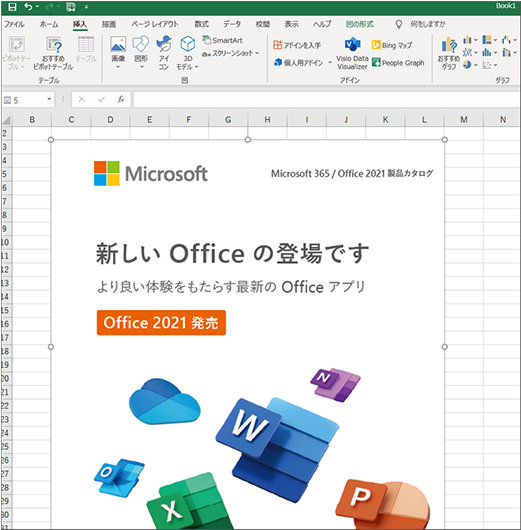521x530 pixels.
Task: Open the Undo history dropdown arrow
Action: pyautogui.click(x=37, y=6)
